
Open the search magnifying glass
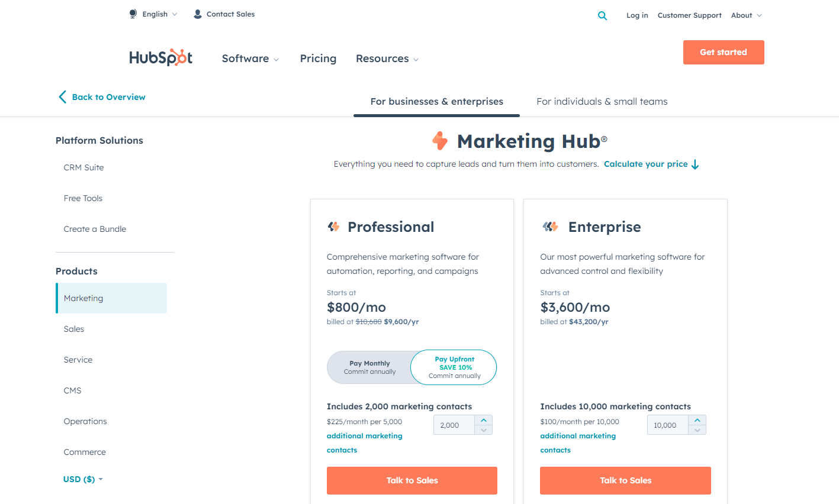[602, 15]
